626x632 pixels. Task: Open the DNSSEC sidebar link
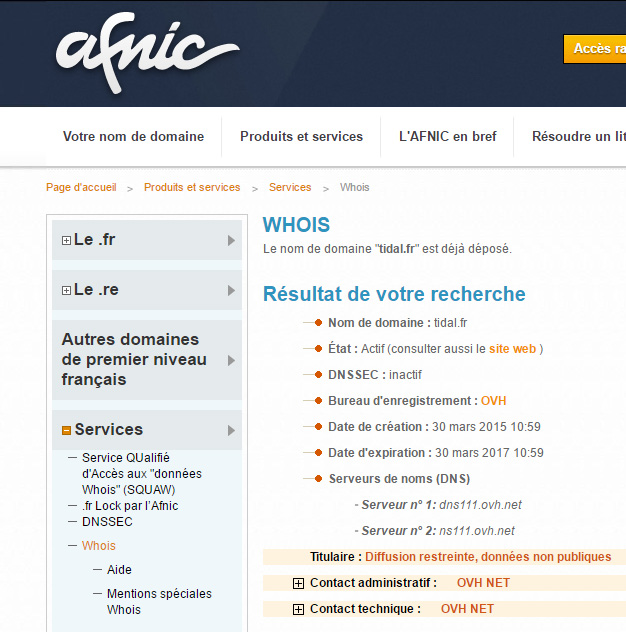[107, 522]
